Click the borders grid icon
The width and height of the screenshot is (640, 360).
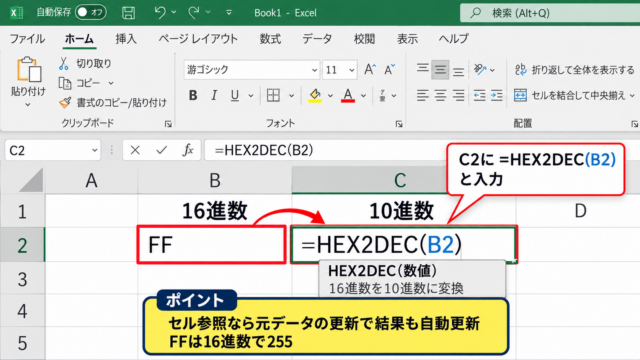pos(273,96)
